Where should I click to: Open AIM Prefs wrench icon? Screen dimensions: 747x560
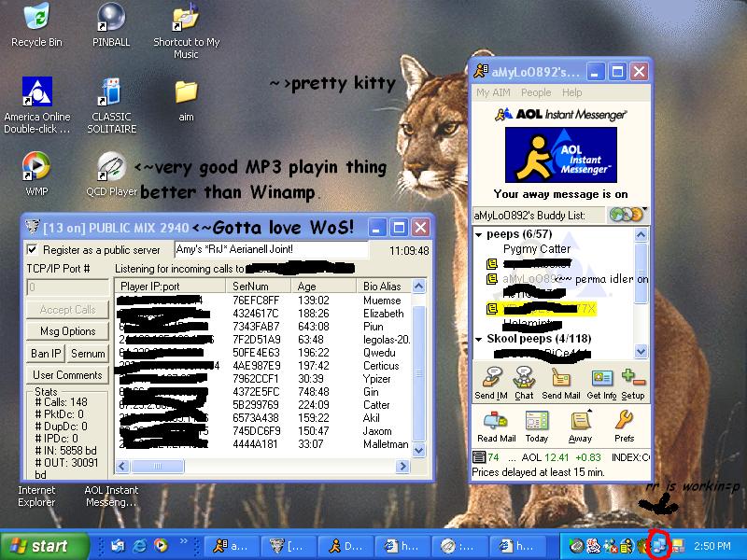(x=624, y=421)
